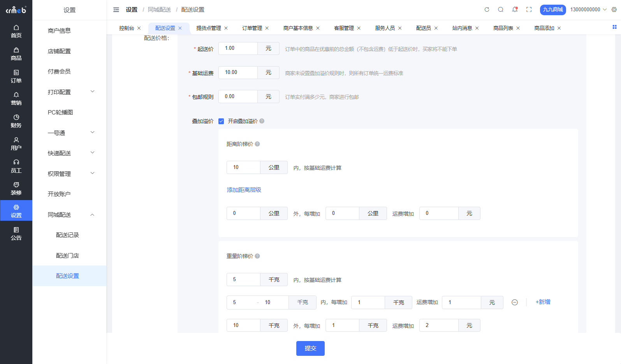Click the 提交 submit button
The image size is (621, 364).
click(310, 348)
